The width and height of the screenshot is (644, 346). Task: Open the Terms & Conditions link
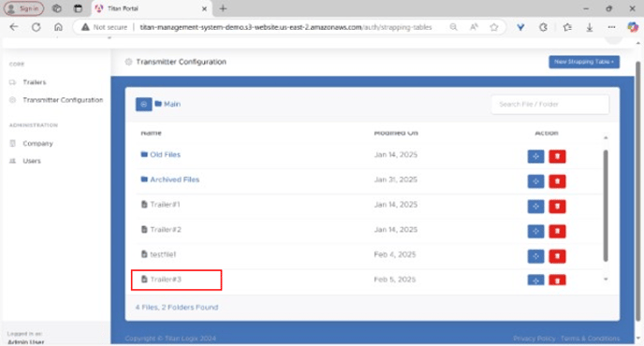pyautogui.click(x=590, y=339)
